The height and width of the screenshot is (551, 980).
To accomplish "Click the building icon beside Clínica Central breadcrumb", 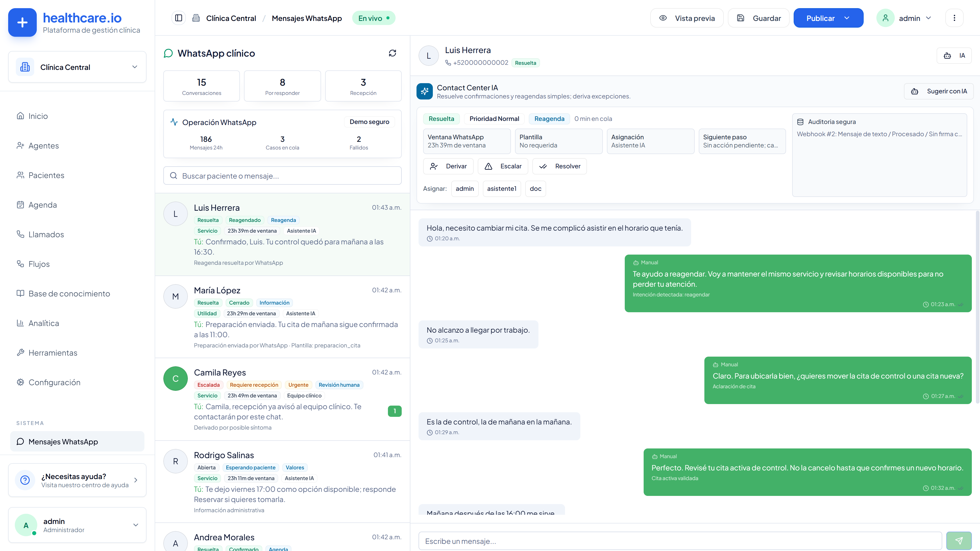I will [x=196, y=18].
